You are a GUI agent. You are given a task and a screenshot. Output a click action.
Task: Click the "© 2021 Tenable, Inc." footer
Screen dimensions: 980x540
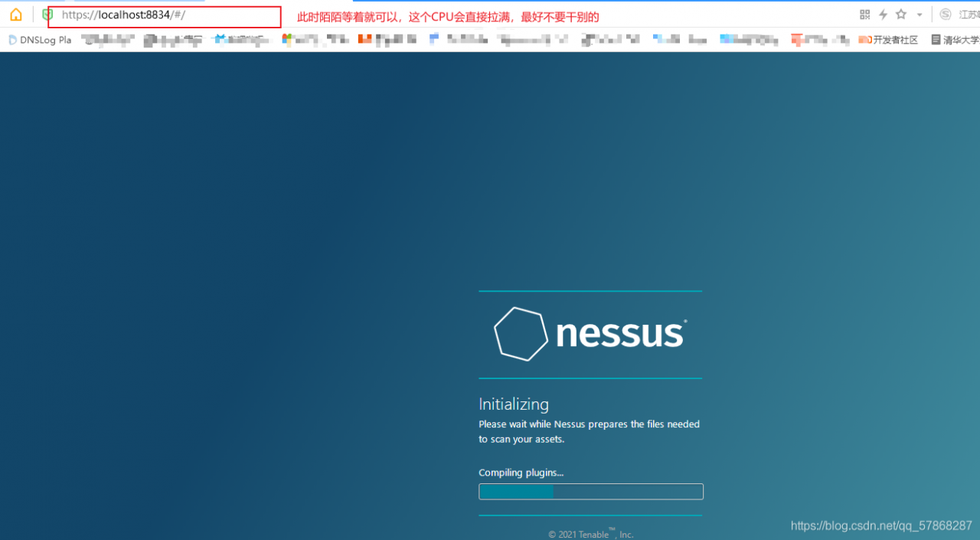[591, 533]
